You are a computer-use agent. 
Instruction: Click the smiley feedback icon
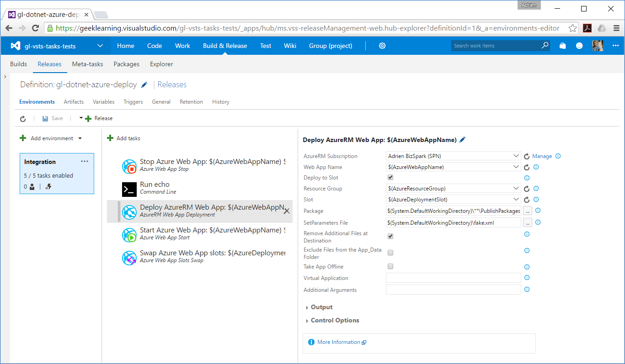click(579, 46)
